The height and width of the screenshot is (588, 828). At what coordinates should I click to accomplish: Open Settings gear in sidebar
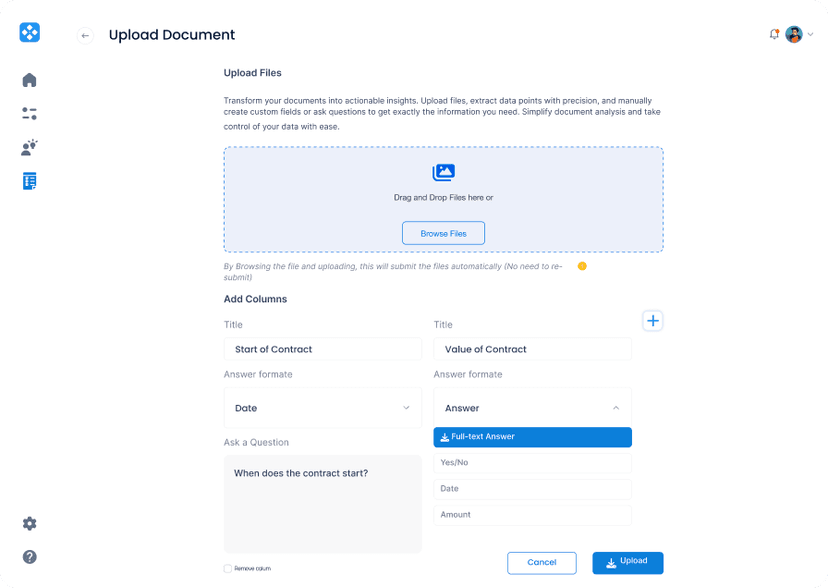(x=30, y=524)
